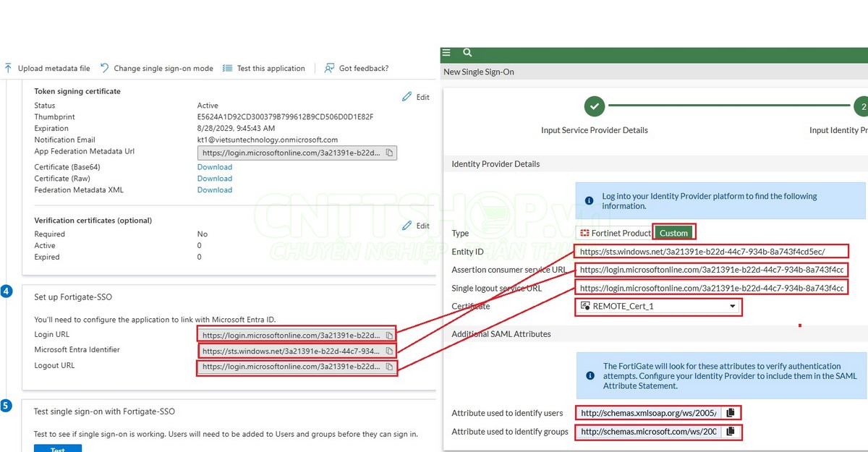Open Test this application

(x=264, y=68)
